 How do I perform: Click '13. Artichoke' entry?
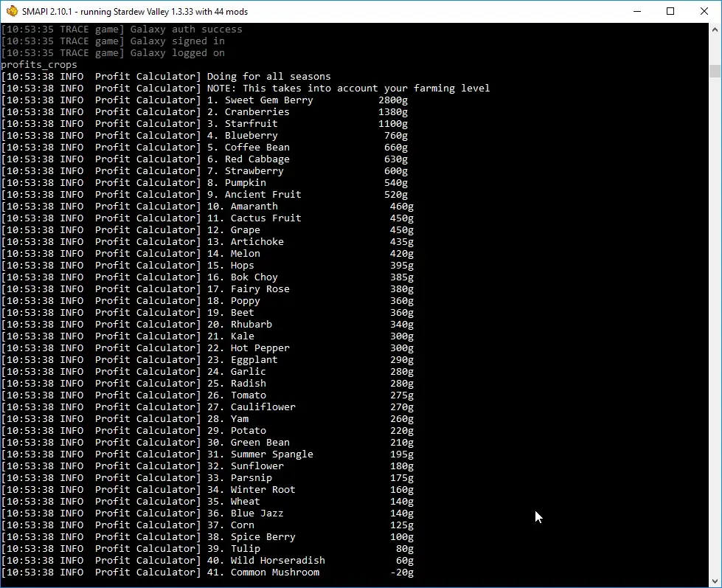click(x=246, y=242)
